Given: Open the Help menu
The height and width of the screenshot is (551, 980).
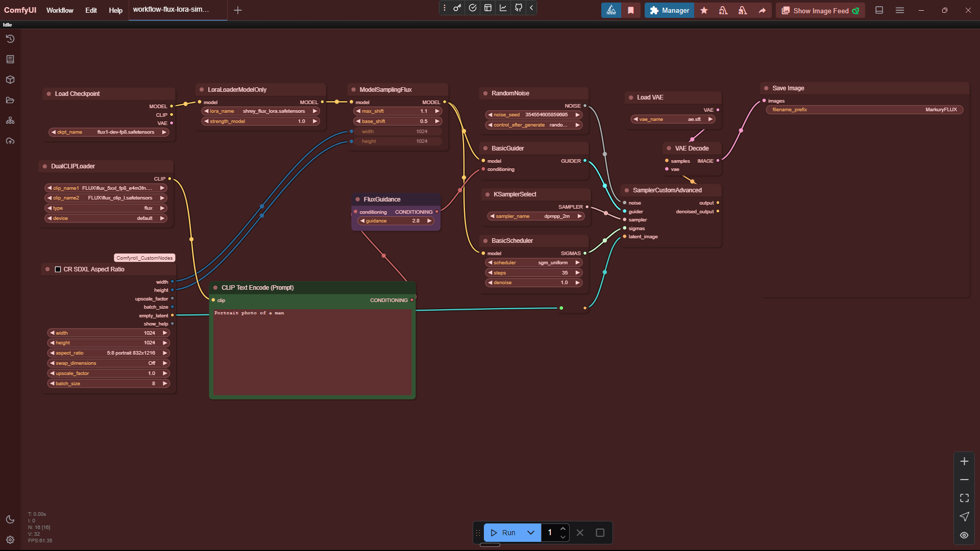Looking at the screenshot, I should [115, 10].
